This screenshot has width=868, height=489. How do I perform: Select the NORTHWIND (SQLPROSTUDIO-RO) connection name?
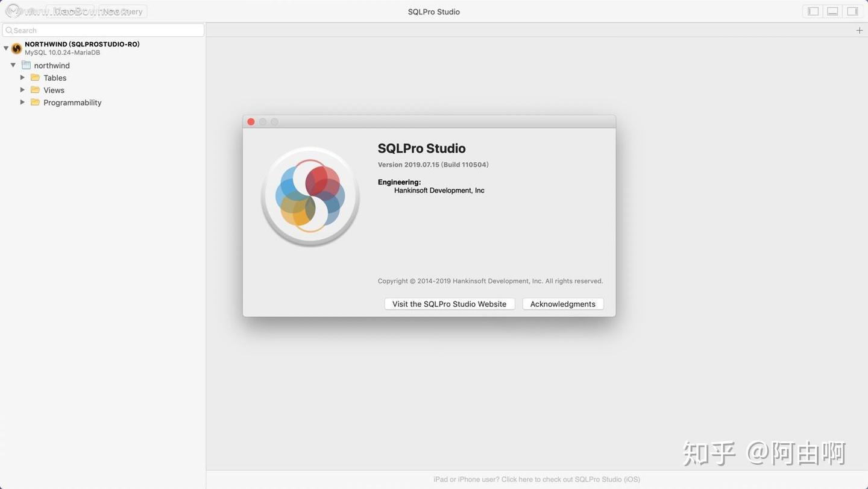(82, 44)
